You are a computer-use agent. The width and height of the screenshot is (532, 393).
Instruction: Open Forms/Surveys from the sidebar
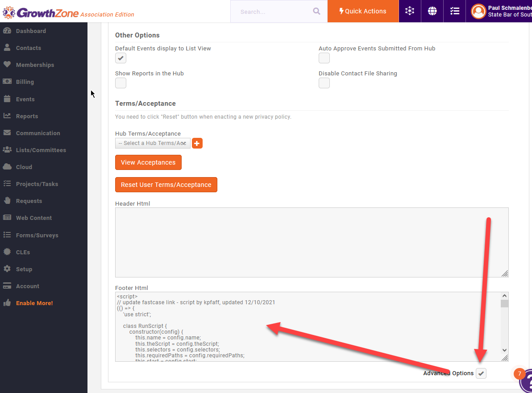[x=37, y=235]
